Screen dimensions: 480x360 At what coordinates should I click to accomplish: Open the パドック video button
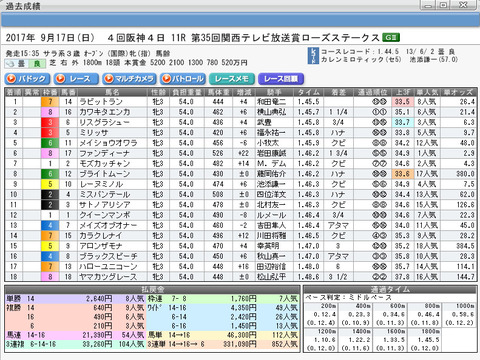tap(27, 79)
